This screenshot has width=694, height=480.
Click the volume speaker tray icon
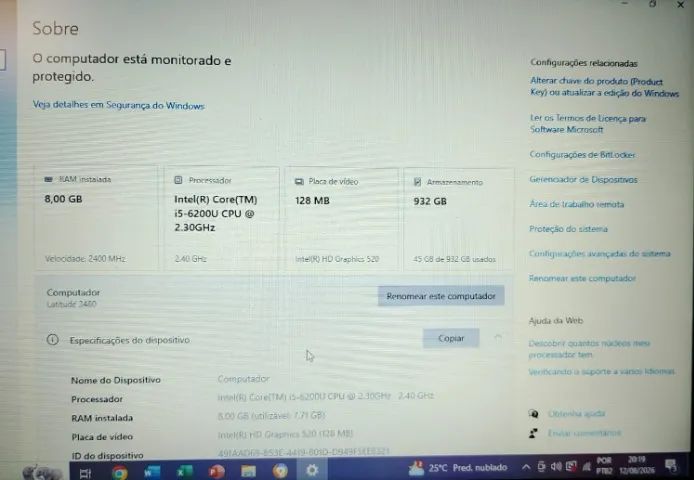556,466
